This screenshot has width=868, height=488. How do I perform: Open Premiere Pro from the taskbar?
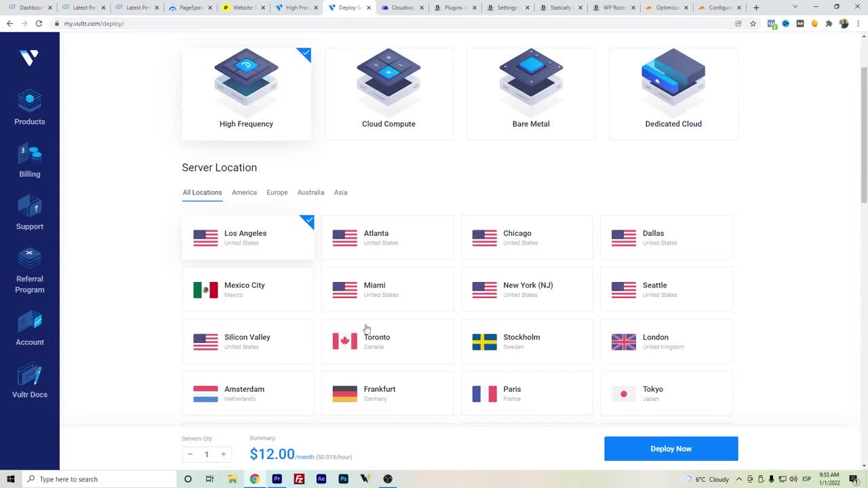[x=277, y=479]
